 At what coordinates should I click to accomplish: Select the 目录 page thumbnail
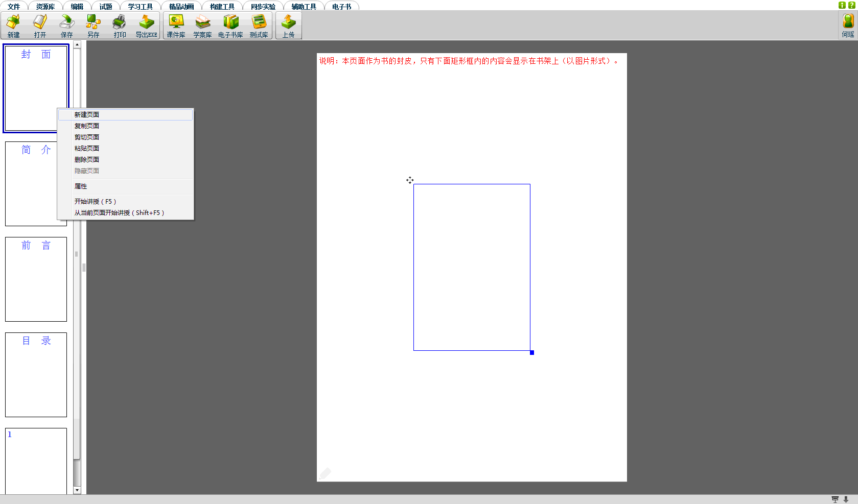(x=36, y=374)
